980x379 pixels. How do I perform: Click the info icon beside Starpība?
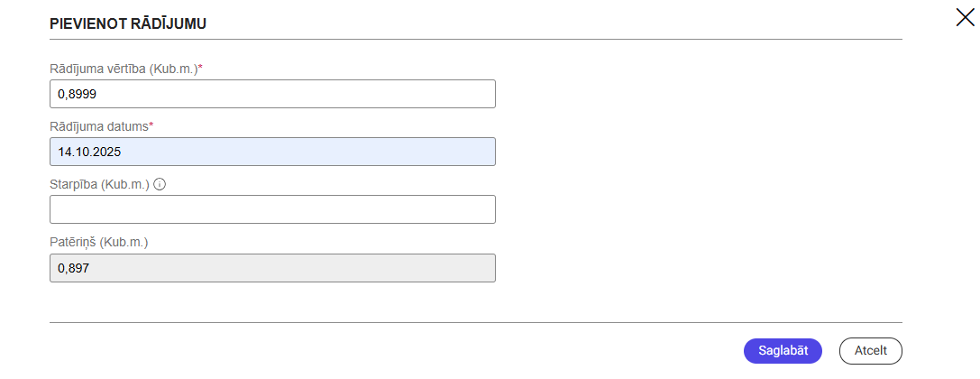(160, 184)
